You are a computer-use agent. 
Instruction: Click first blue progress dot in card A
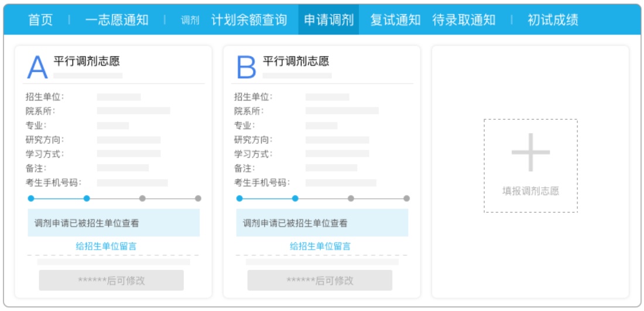(31, 198)
